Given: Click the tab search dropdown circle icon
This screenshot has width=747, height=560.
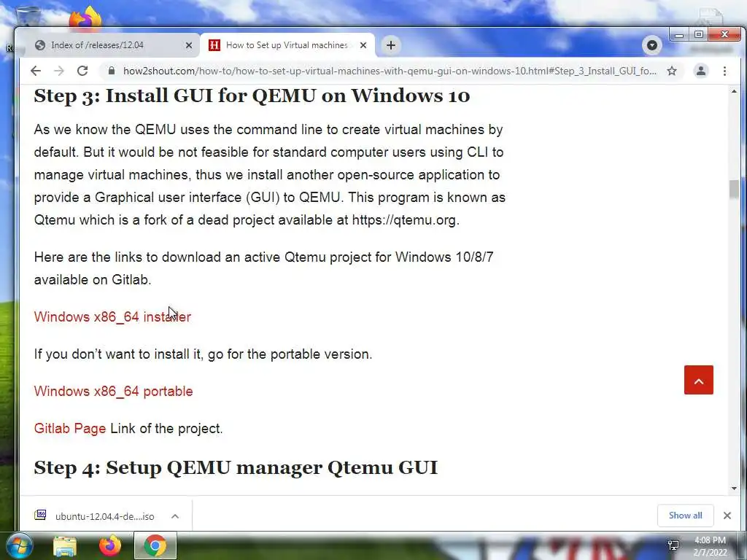Looking at the screenshot, I should pos(651,45).
